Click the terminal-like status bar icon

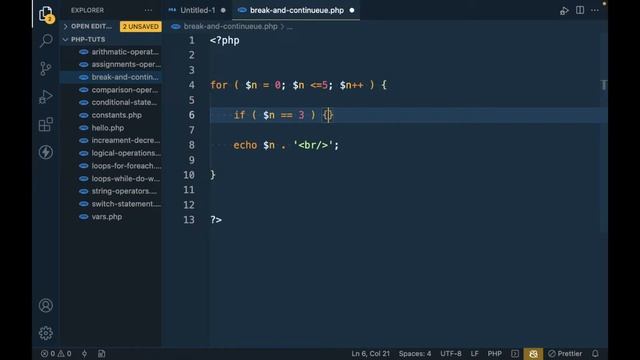[515, 353]
